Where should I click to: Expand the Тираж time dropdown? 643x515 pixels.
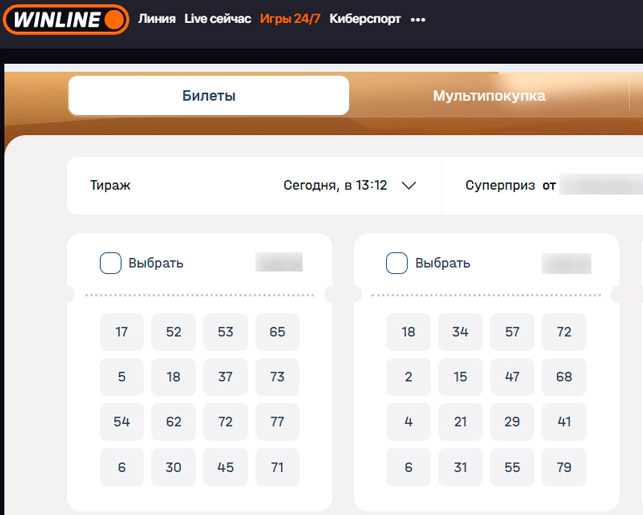[x=348, y=185]
